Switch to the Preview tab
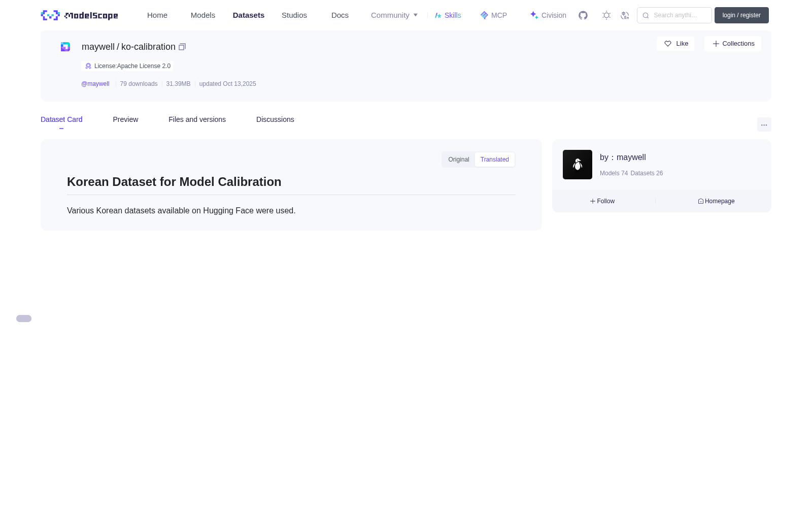This screenshot has height=508, width=812. (x=125, y=119)
